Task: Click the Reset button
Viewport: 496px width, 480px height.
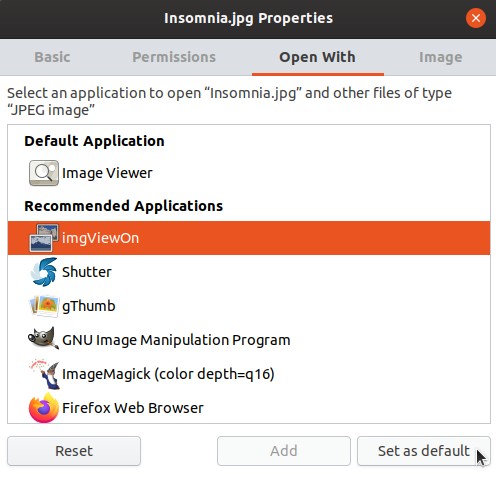Action: 74,451
